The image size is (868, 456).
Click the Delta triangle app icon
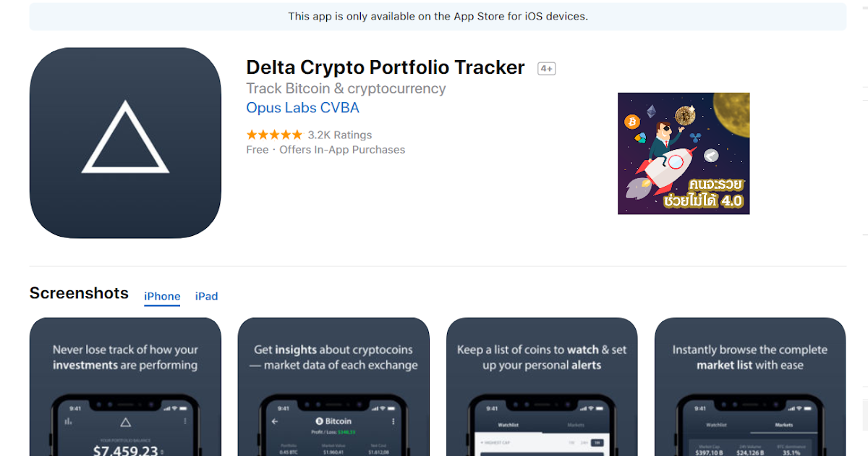(125, 143)
